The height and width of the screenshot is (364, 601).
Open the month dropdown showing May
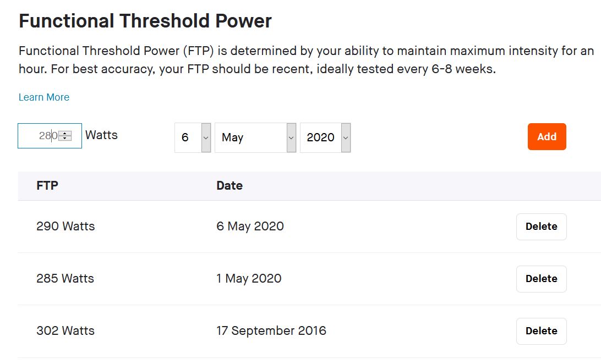point(255,137)
